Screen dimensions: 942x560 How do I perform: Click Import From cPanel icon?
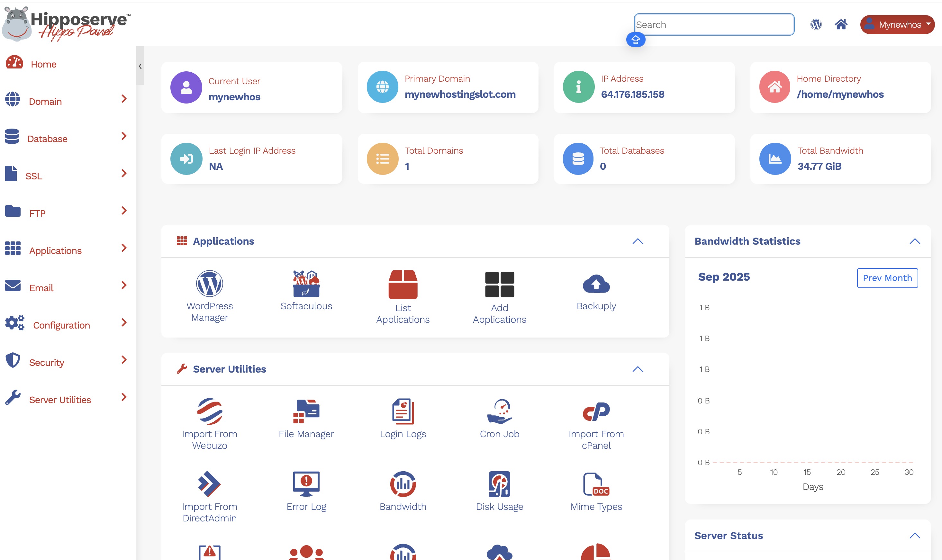(596, 412)
